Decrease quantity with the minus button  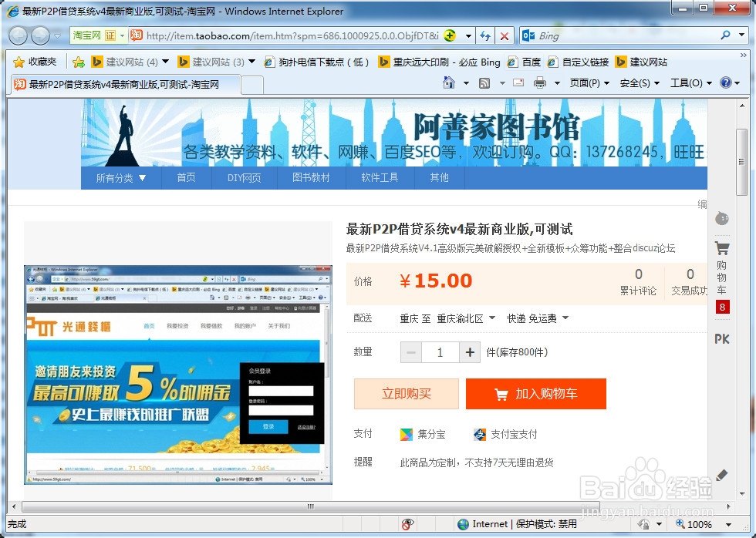click(410, 352)
